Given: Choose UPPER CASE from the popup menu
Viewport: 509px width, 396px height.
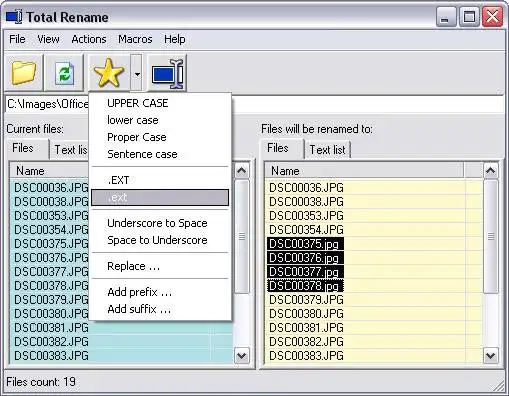Looking at the screenshot, I should pyautogui.click(x=160, y=103).
